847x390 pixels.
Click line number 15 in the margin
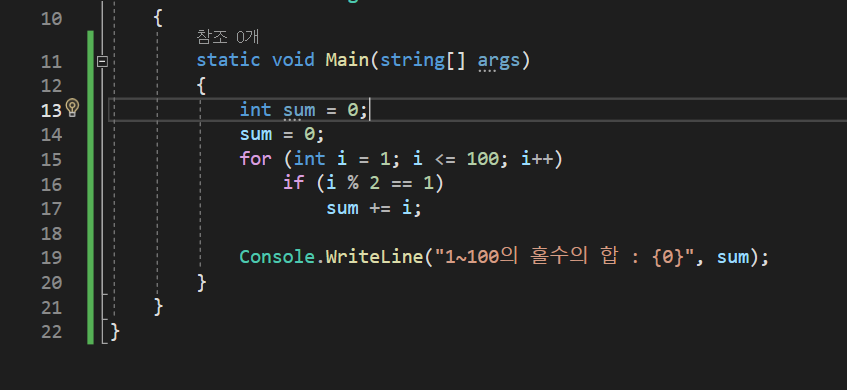[x=52, y=159]
